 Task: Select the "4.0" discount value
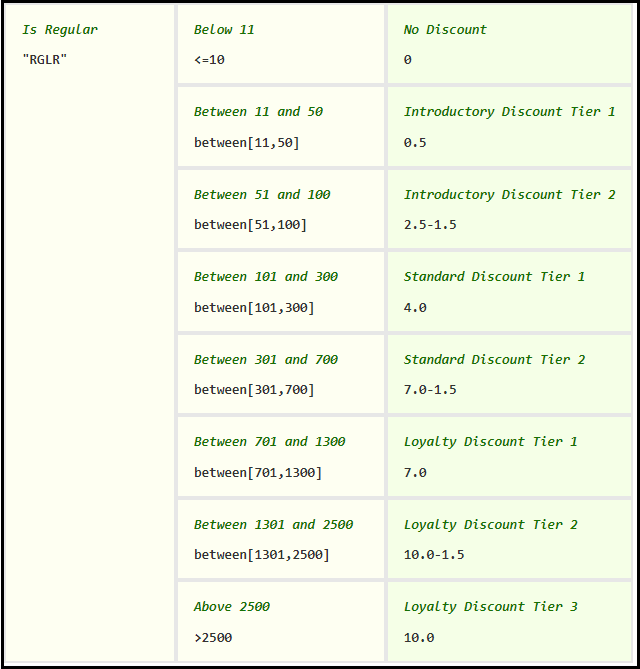(415, 307)
